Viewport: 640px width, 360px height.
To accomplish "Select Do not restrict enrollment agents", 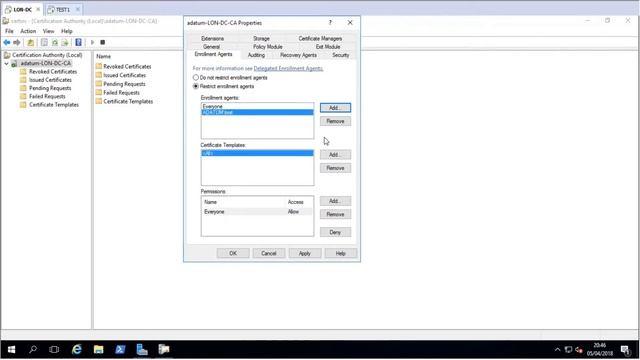I will coord(196,78).
